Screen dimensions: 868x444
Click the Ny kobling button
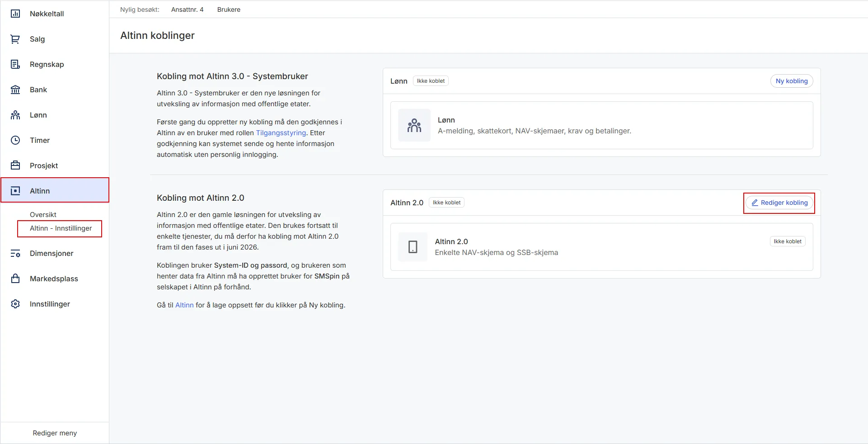click(x=792, y=81)
